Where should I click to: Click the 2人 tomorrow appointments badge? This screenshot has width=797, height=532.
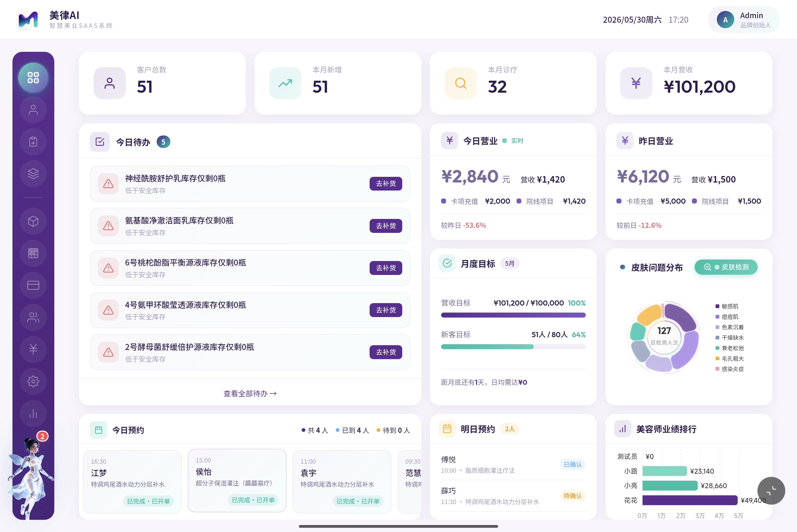[510, 429]
